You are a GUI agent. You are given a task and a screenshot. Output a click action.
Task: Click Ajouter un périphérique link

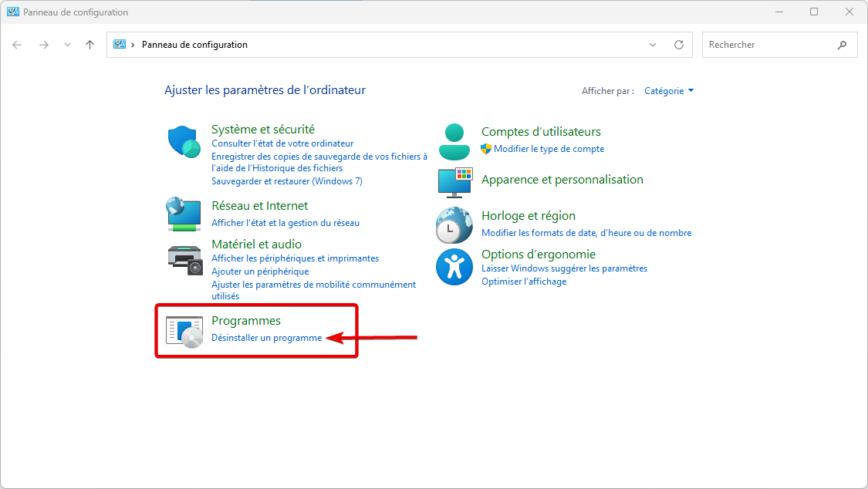(x=260, y=271)
